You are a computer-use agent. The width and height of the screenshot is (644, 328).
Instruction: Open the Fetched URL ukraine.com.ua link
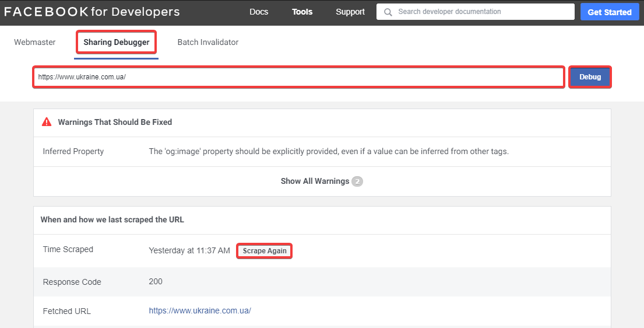[200, 311]
